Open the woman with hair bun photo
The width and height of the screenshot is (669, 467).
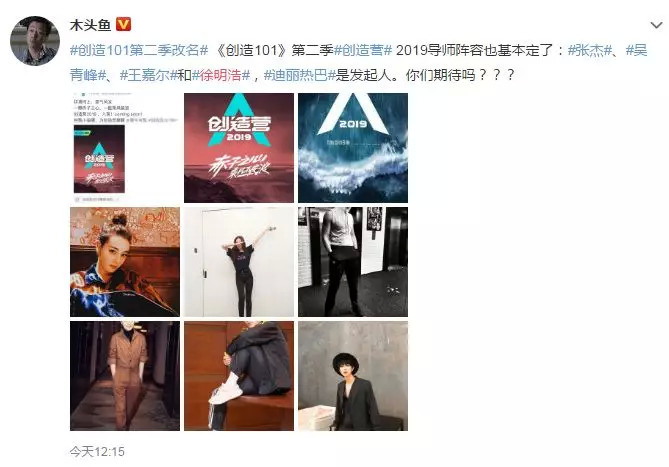(125, 262)
